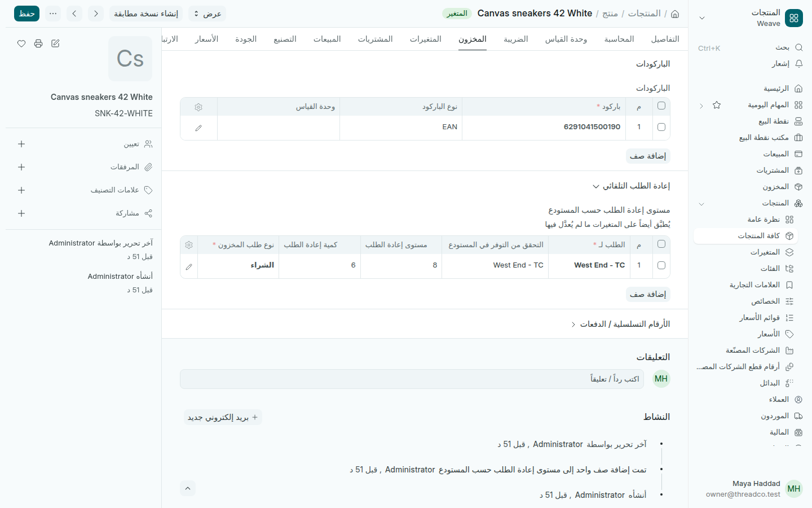Image resolution: width=812 pixels, height=508 pixels.
Task: Add assignment with plus next to تعيين
Action: click(x=21, y=144)
